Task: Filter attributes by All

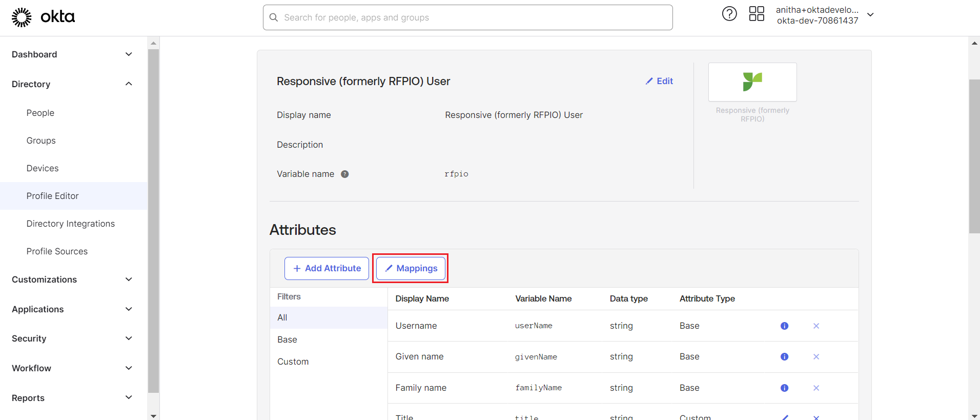Action: tap(329, 317)
